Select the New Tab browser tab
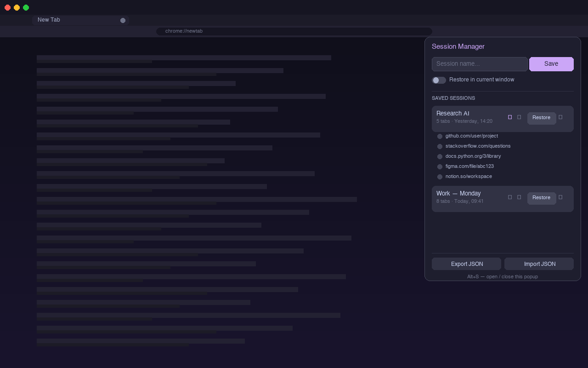Image resolution: width=588 pixels, height=368 pixels. coord(80,20)
